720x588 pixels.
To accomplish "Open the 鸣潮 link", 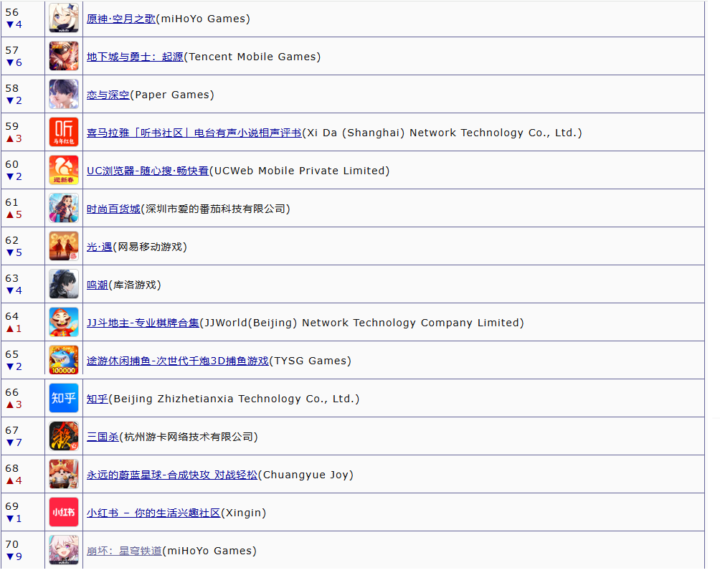I will click(x=98, y=285).
